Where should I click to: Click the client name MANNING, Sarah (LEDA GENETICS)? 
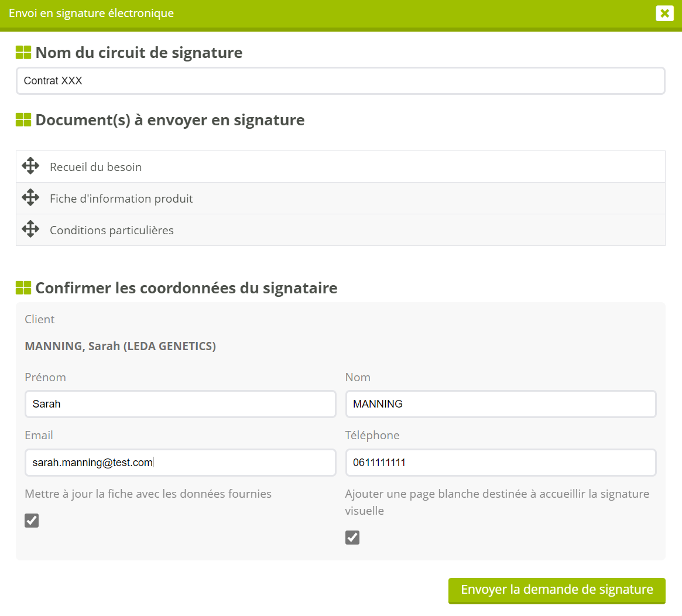tap(120, 346)
